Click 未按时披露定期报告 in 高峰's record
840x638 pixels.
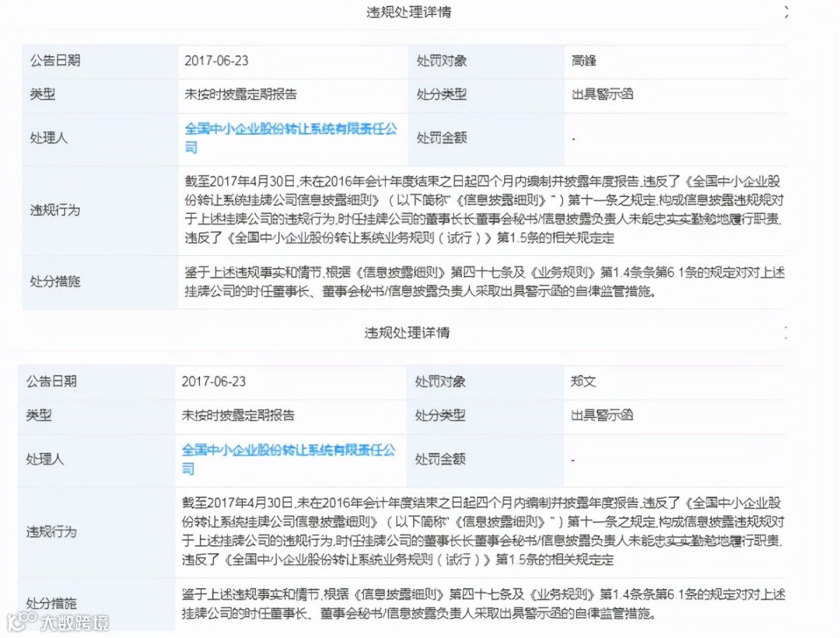pyautogui.click(x=240, y=94)
